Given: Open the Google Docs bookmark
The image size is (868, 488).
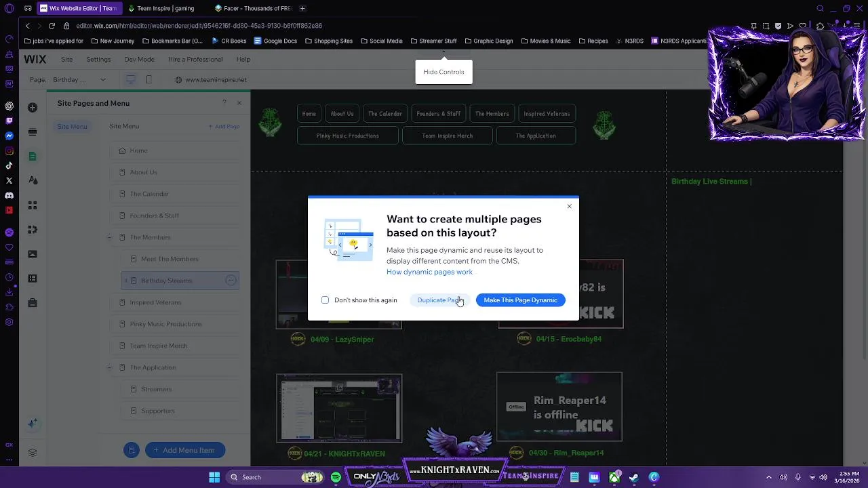Looking at the screenshot, I should [x=275, y=41].
